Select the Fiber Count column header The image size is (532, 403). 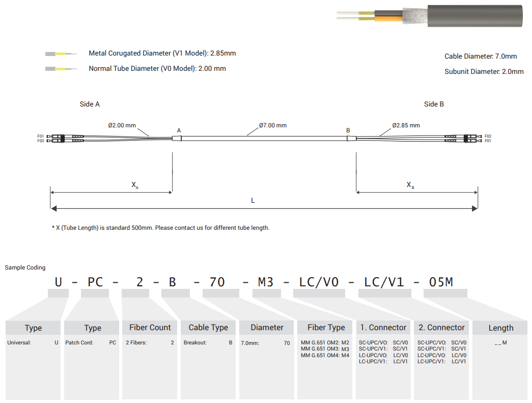149,328
